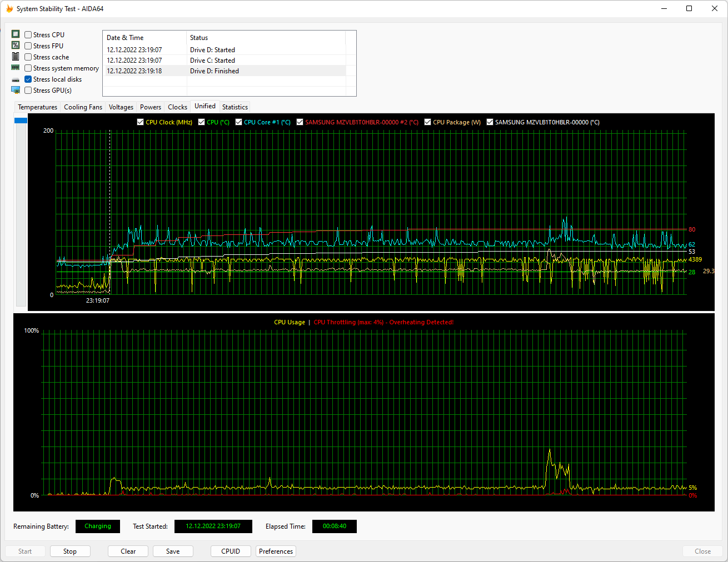Open the Statistics tab
Image resolution: width=728 pixels, height=562 pixels.
click(235, 107)
